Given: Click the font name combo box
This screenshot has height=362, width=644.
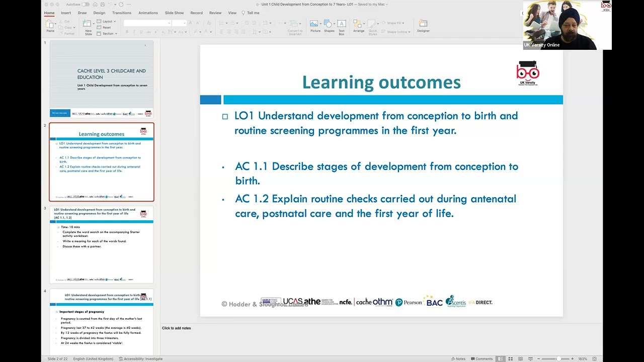Looking at the screenshot, I should pos(146,23).
